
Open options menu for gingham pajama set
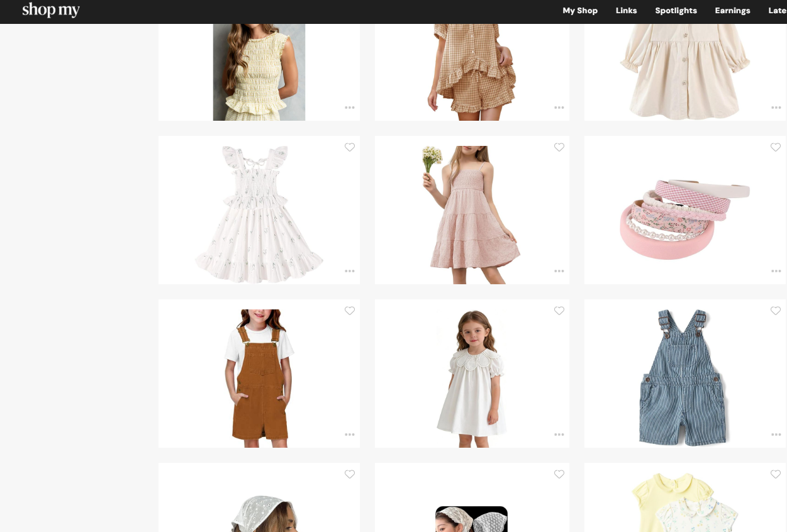coord(559,108)
